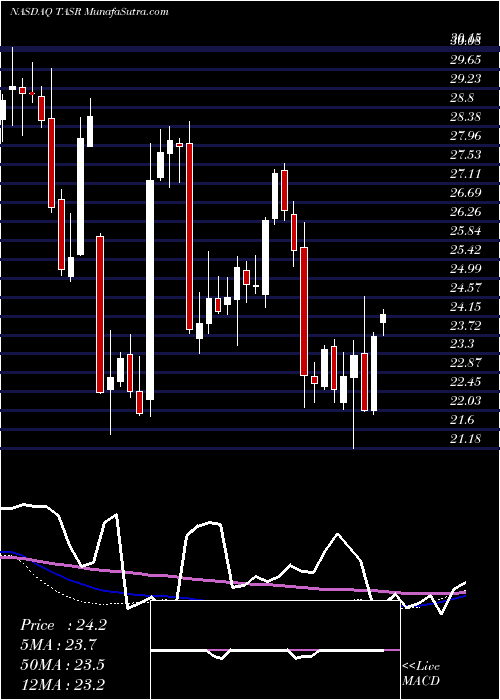Click the 24.99 price axis label
Screen dimensions: 500x700
[466, 268]
